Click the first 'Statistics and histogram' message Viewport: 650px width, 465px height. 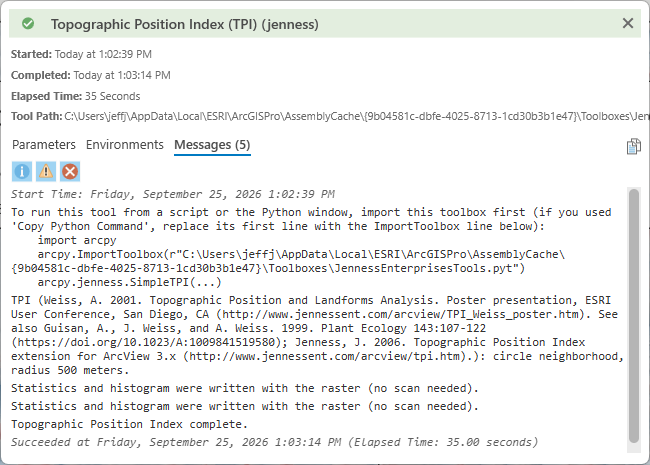[245, 388]
